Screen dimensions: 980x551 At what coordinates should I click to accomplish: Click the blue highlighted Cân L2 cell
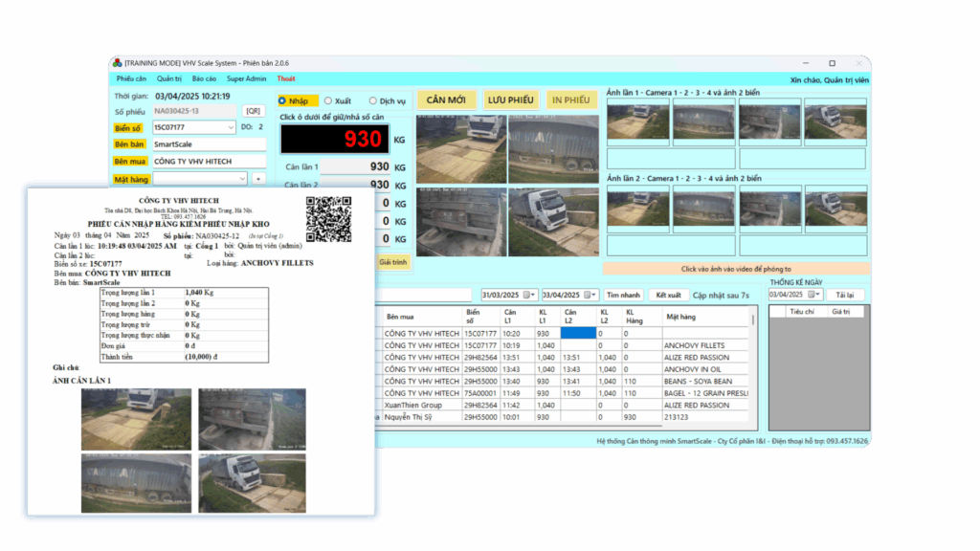point(578,334)
